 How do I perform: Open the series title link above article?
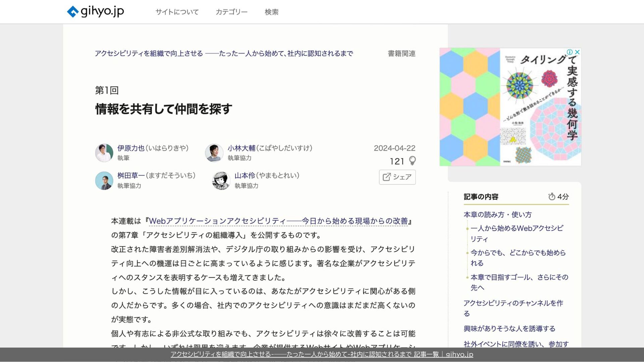(x=224, y=54)
